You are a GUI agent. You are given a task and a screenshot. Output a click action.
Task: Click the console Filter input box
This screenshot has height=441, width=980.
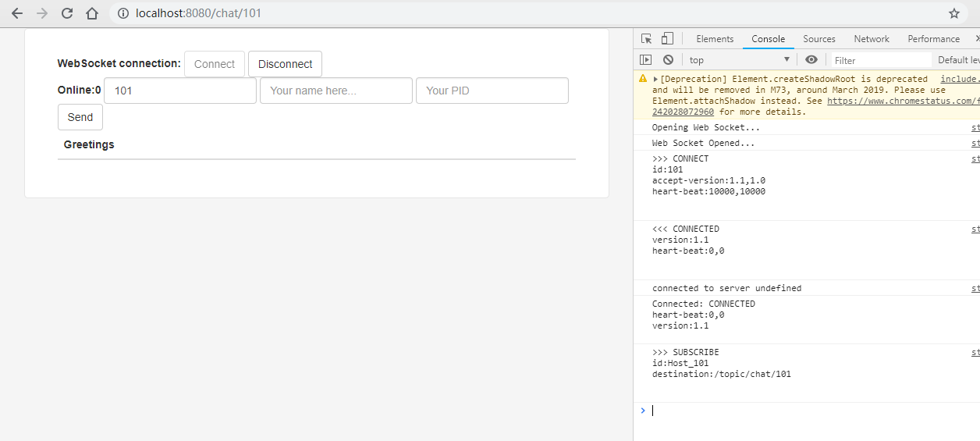pyautogui.click(x=881, y=60)
